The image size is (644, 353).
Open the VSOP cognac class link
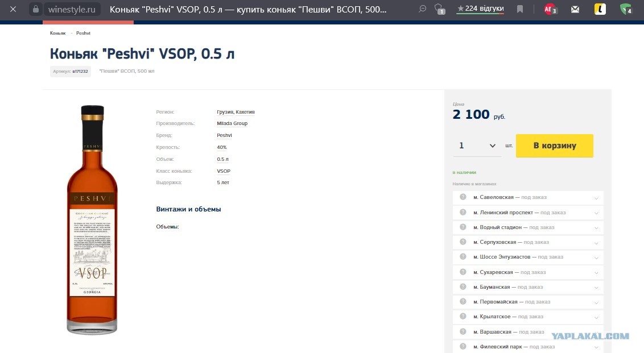point(224,171)
